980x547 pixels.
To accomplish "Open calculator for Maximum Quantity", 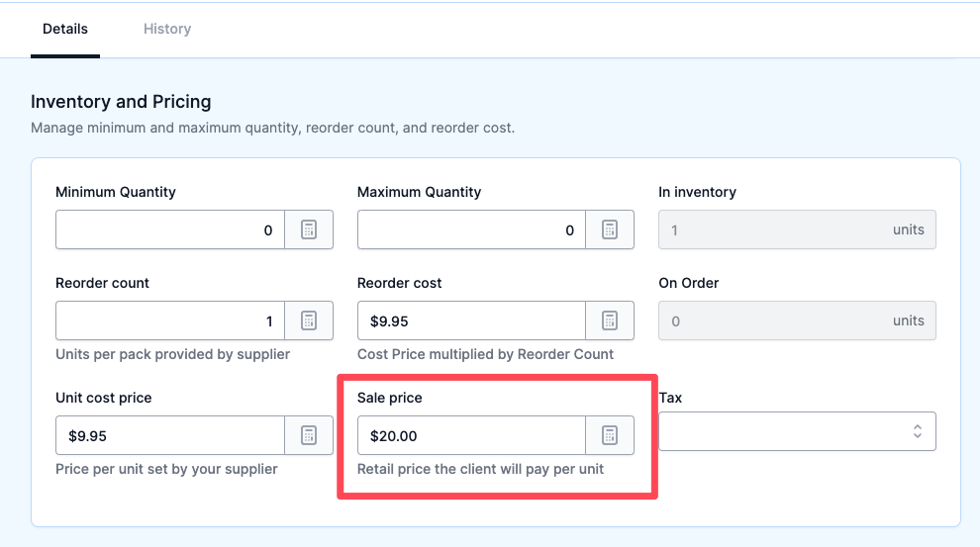I will pos(610,229).
